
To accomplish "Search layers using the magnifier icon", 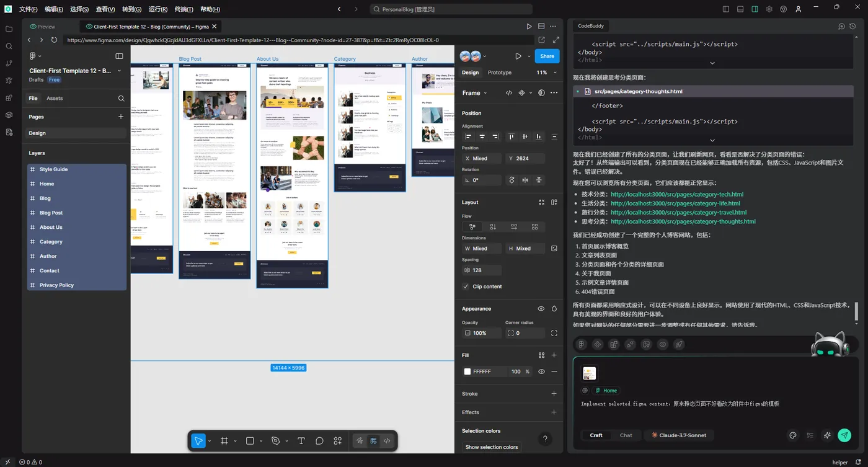I will tap(121, 98).
